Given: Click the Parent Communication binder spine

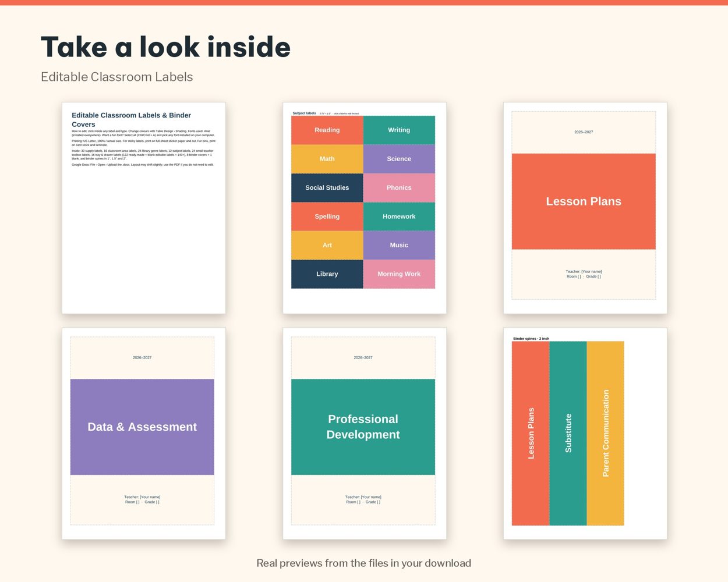Looking at the screenshot, I should [x=605, y=433].
